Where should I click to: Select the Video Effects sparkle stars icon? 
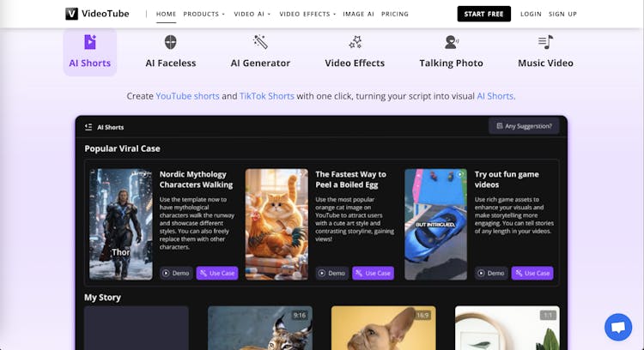point(355,42)
